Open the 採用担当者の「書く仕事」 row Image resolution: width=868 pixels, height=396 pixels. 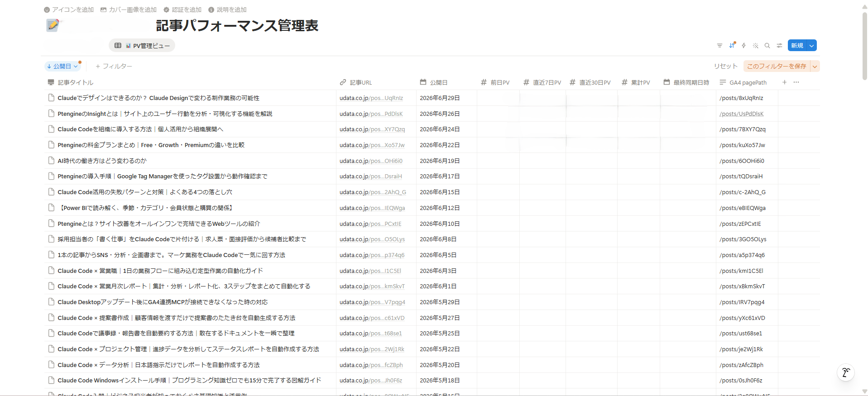pyautogui.click(x=182, y=239)
